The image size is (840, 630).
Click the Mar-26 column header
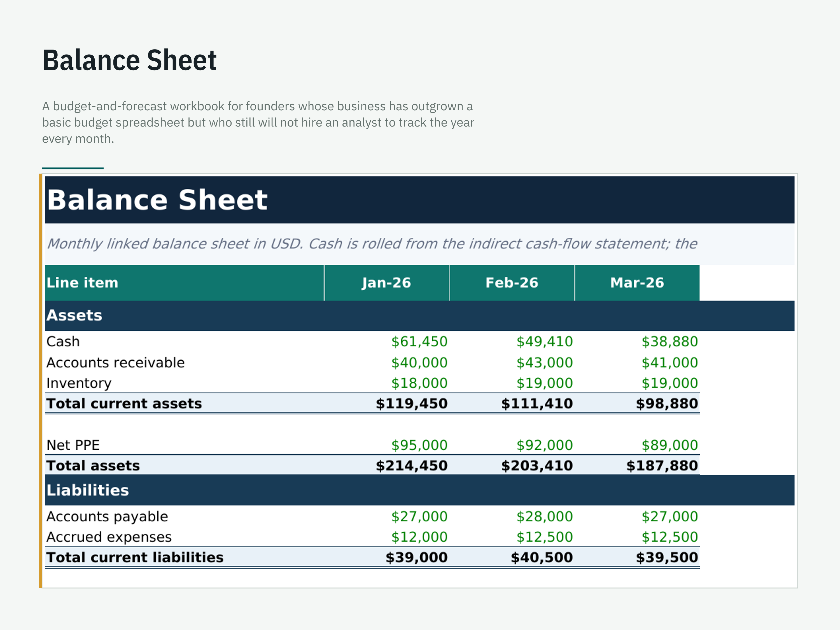tap(637, 283)
